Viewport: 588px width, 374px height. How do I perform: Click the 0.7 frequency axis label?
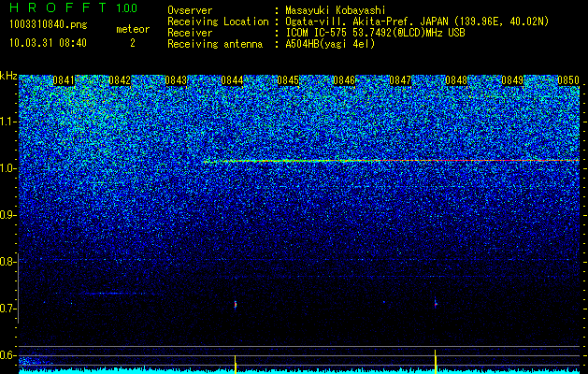8,309
